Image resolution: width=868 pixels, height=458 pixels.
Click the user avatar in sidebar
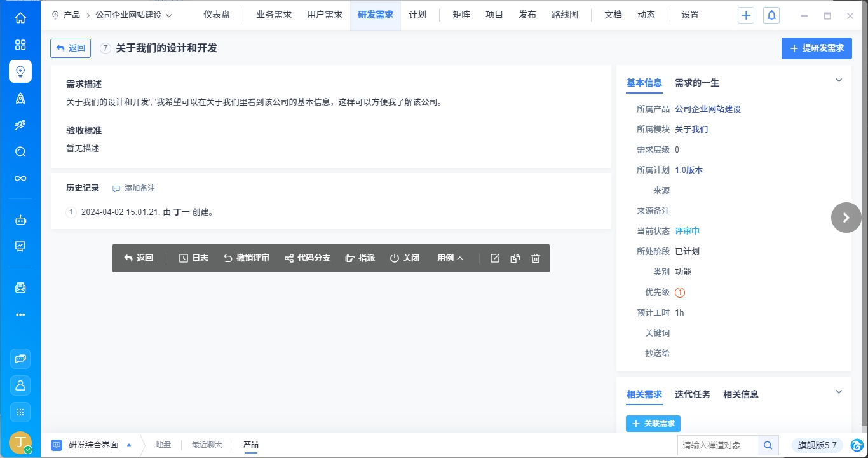tap(20, 442)
